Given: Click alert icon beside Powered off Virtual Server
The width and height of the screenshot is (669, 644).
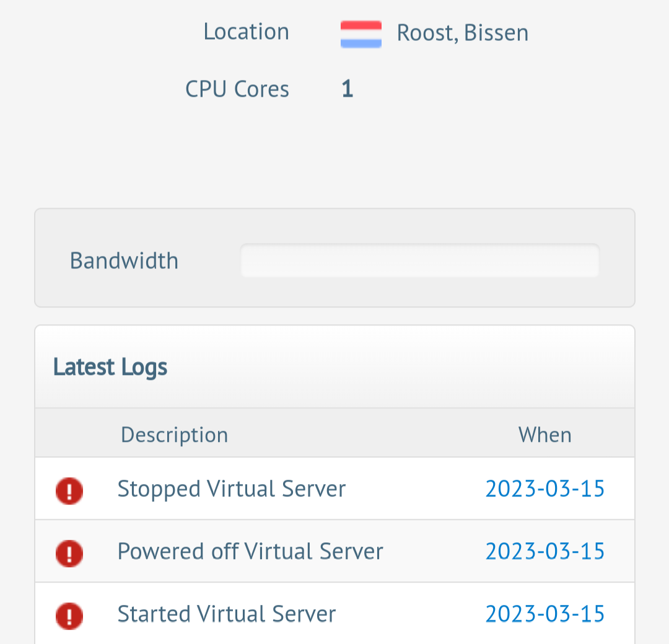Looking at the screenshot, I should 69,553.
